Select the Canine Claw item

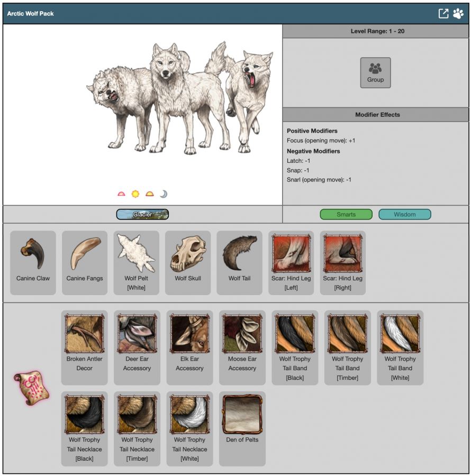33,253
